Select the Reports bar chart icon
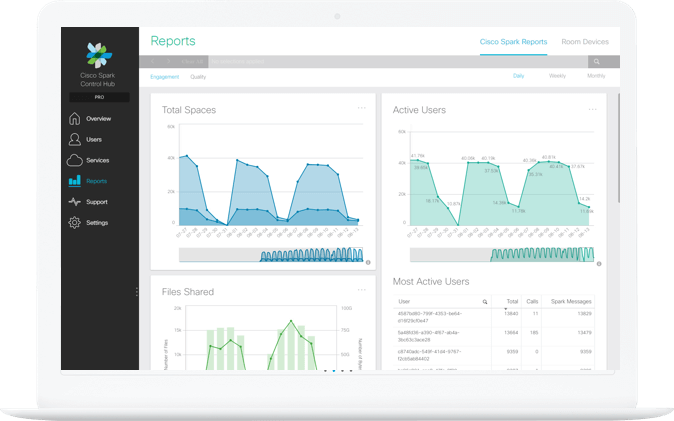Image resolution: width=674 pixels, height=421 pixels. point(75,181)
